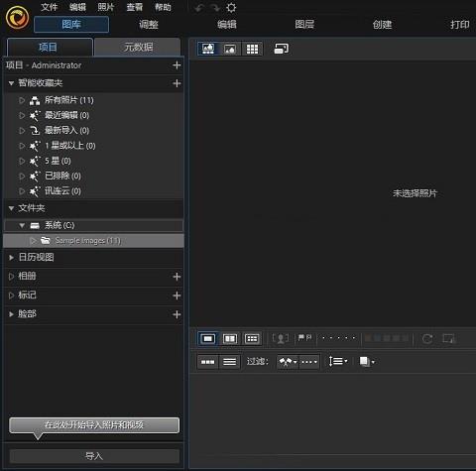Open the 文件 menu
This screenshot has height=471, width=476.
tap(49, 7)
